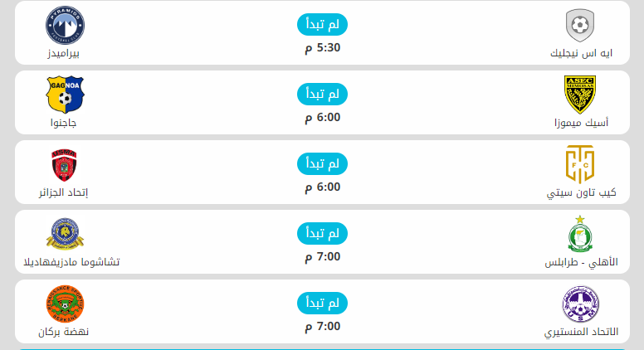Click the Pyramids club logo
Image resolution: width=644 pixels, height=350 pixels.
point(64,26)
